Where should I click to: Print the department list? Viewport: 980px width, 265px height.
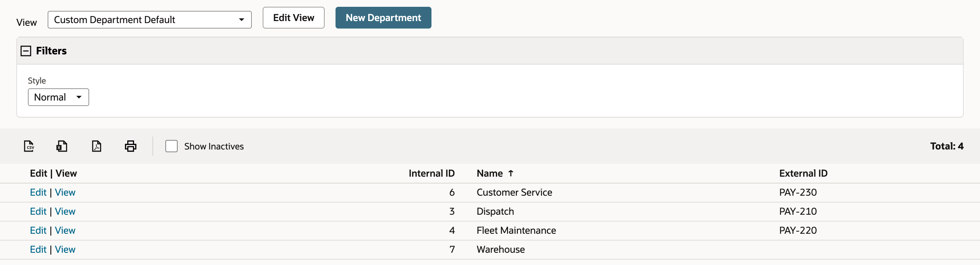pos(130,146)
